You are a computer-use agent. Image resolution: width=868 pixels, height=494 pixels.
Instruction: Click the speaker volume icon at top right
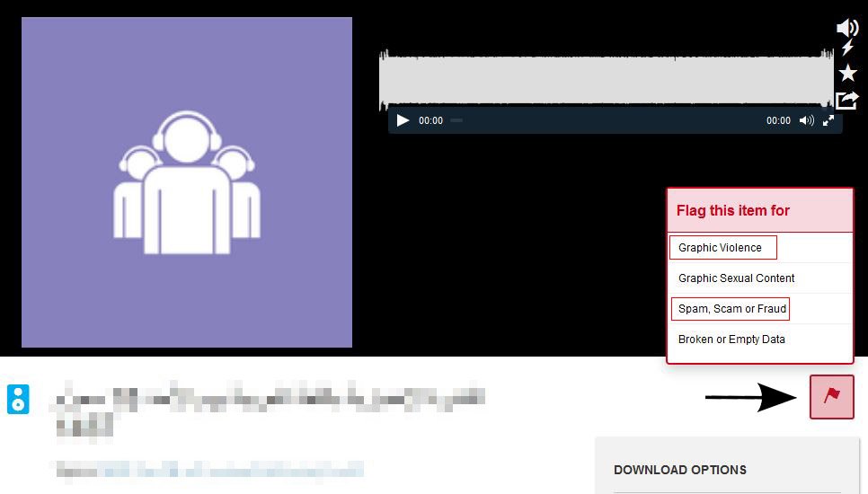[x=847, y=28]
